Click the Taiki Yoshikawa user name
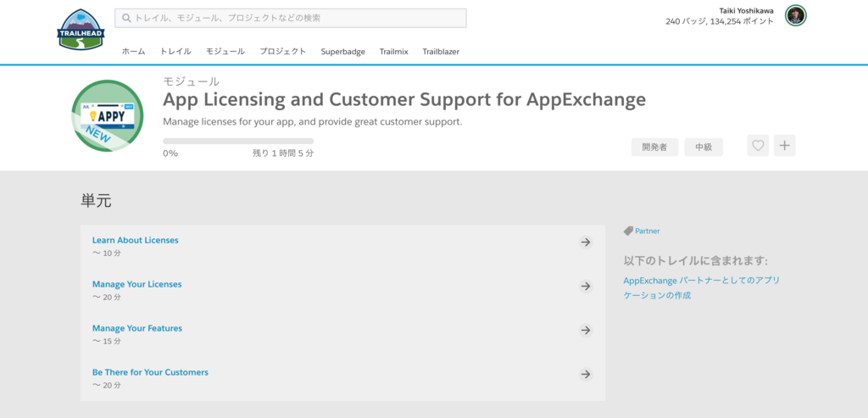 pos(746,10)
